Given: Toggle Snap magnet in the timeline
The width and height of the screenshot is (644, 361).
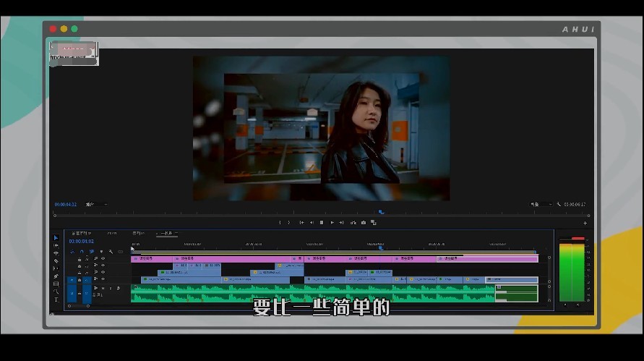Looking at the screenshot, I should pyautogui.click(x=82, y=252).
